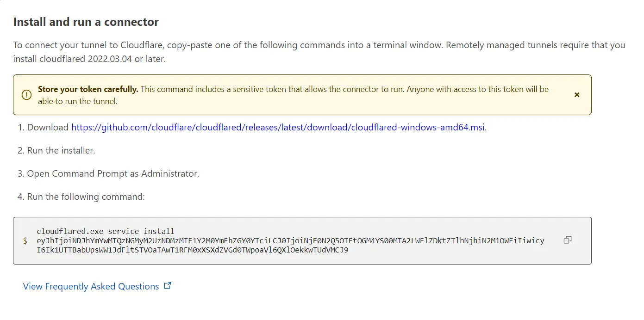Viewport: 644px width, 320px height.
Task: Copy the cloudflared install command
Action: point(567,240)
